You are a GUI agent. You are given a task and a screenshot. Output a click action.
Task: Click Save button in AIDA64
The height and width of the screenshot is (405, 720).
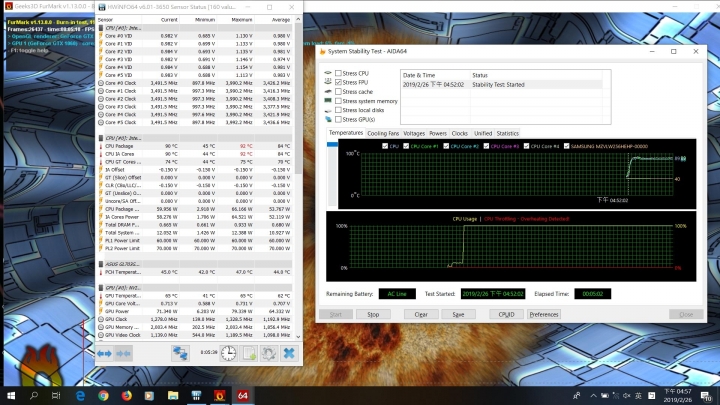pyautogui.click(x=458, y=315)
